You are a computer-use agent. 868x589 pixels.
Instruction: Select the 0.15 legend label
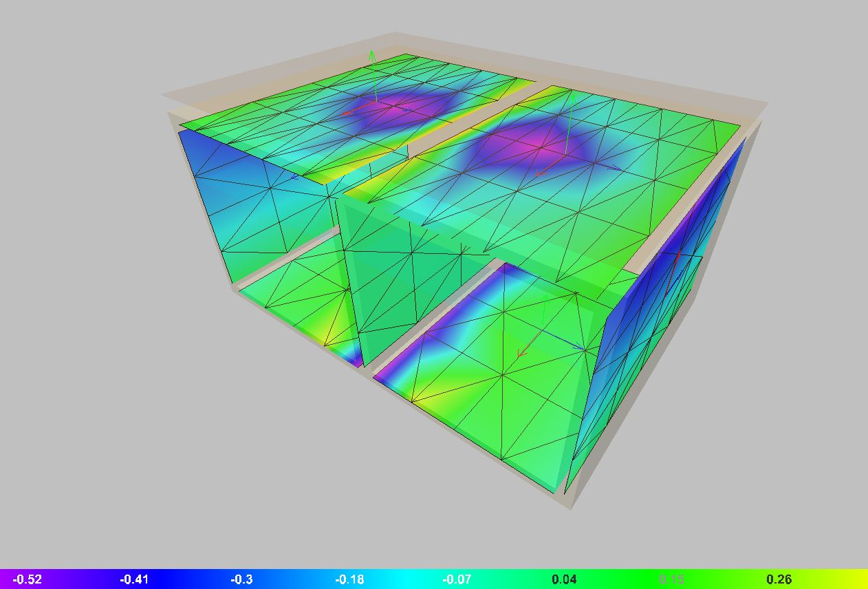[671, 579]
